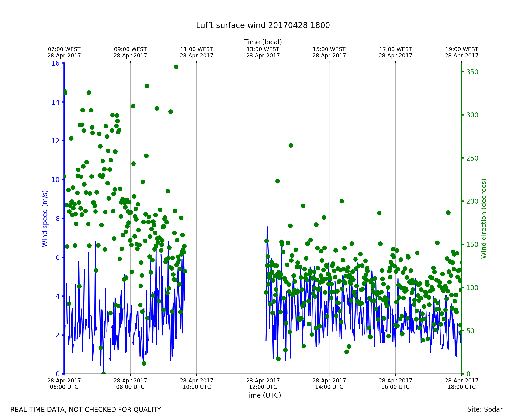Click the topmost green dot near 350 degrees

(x=176, y=67)
